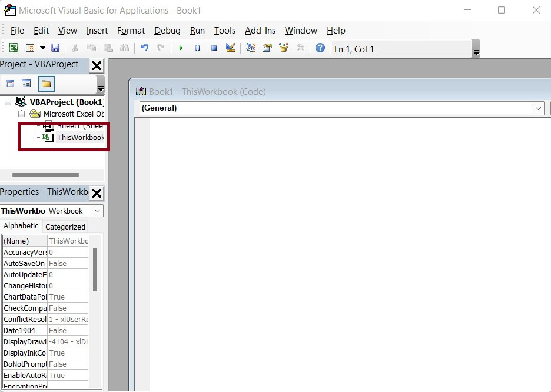This screenshot has height=392, width=551.
Task: Open the Project Explorer toolbar icon
Action: coord(251,48)
